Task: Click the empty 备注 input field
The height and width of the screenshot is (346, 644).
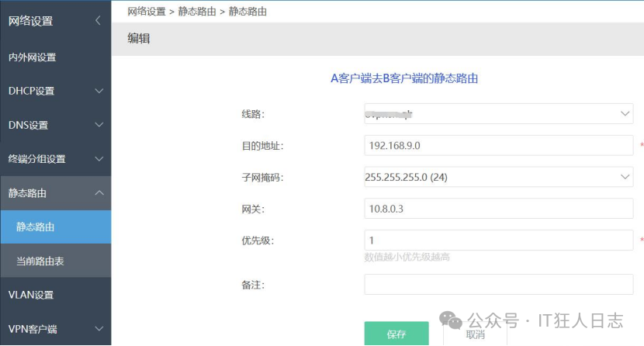Action: pos(499,285)
